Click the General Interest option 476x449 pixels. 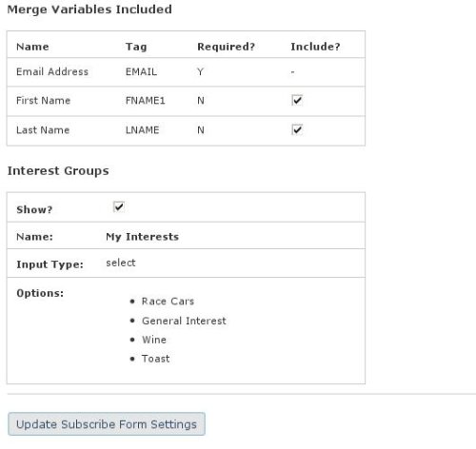click(x=184, y=321)
